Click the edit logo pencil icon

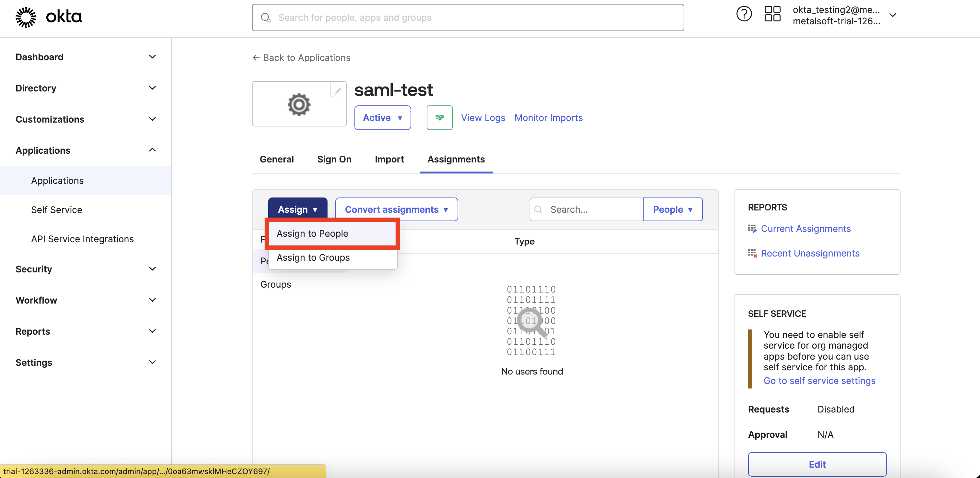pos(338,90)
